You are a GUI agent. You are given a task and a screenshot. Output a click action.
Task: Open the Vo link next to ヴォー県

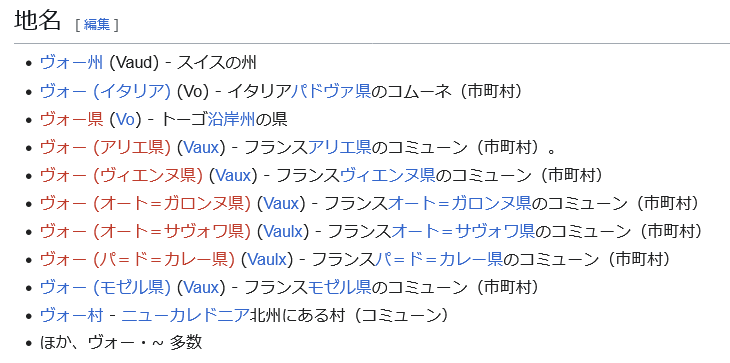tap(125, 120)
